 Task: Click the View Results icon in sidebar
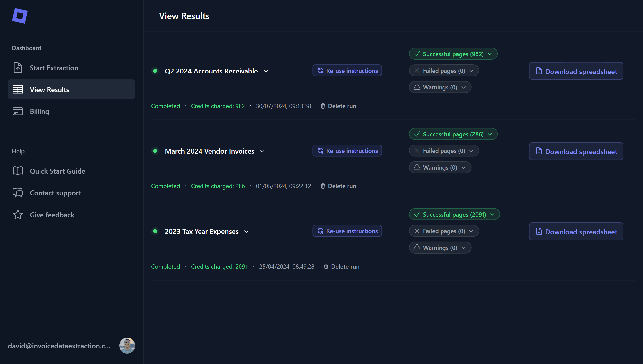coord(18,89)
